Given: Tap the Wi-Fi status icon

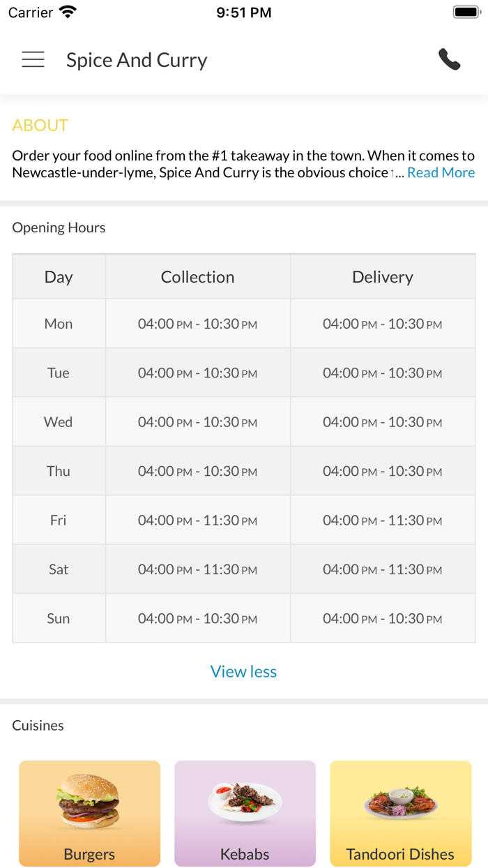Looking at the screenshot, I should (68, 13).
